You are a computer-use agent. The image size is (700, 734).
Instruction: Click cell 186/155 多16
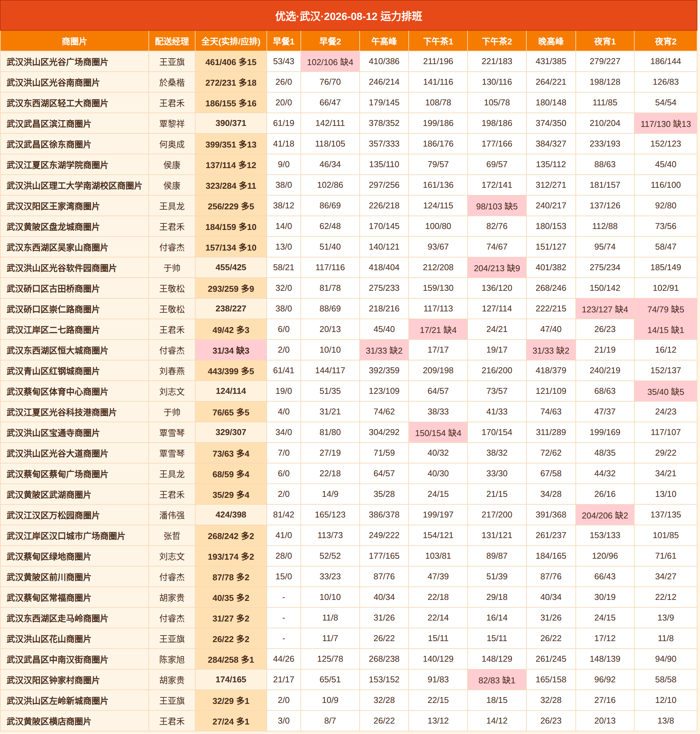pyautogui.click(x=230, y=103)
